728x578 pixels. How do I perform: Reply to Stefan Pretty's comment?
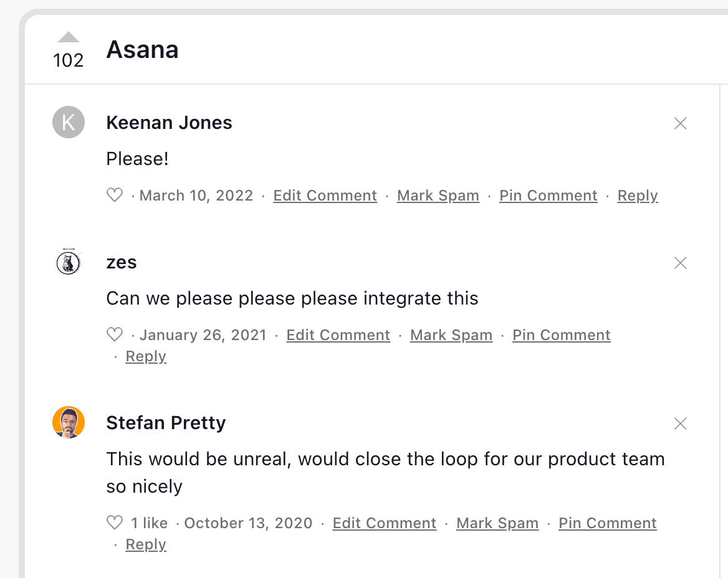(146, 544)
